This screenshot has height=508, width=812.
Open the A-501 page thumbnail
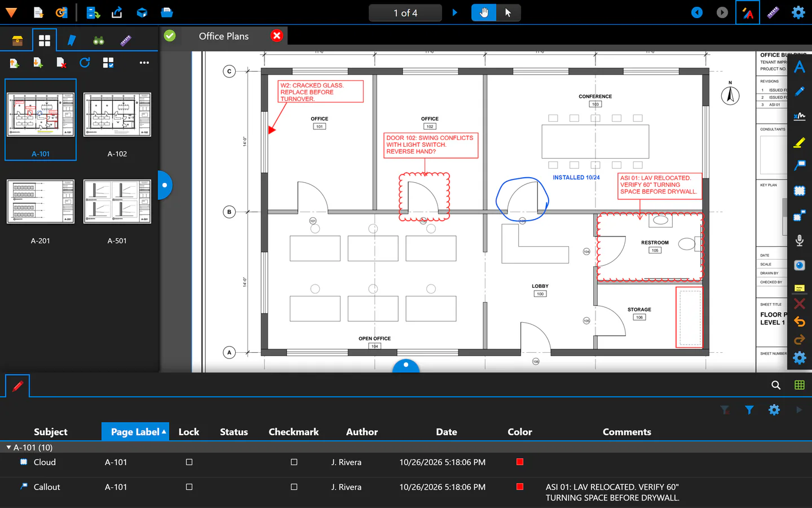[x=117, y=202]
